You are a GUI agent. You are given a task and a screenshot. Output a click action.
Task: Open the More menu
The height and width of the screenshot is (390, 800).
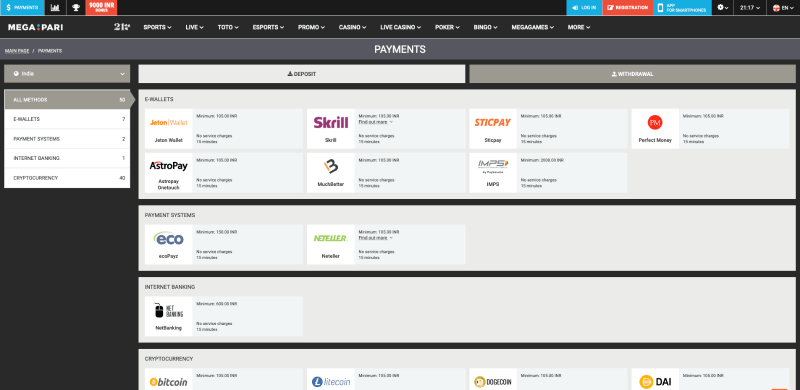coord(579,28)
